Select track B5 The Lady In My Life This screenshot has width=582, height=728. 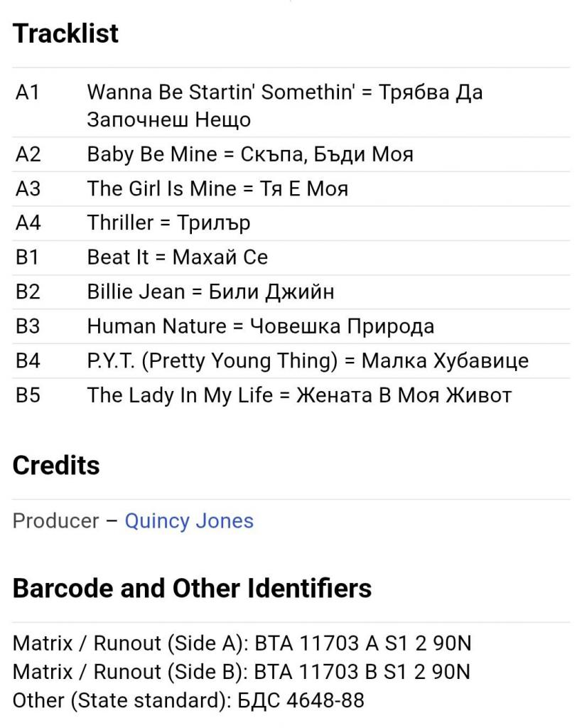291,395
